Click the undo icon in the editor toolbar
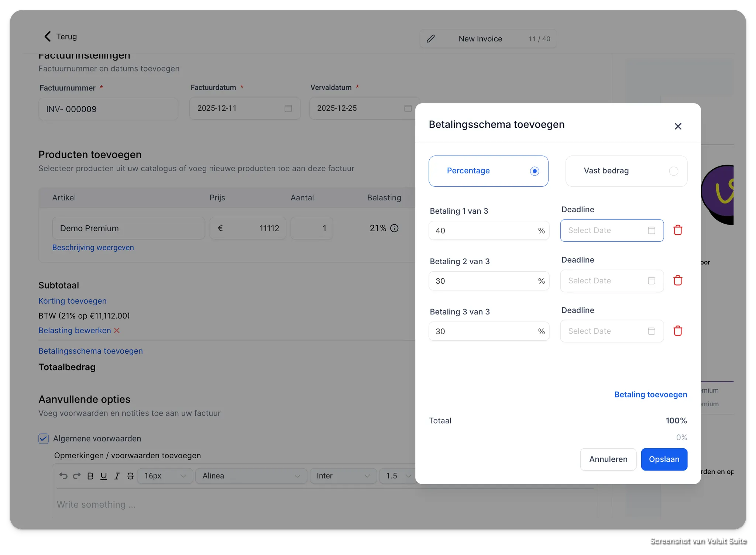756x555 pixels. pos(63,476)
